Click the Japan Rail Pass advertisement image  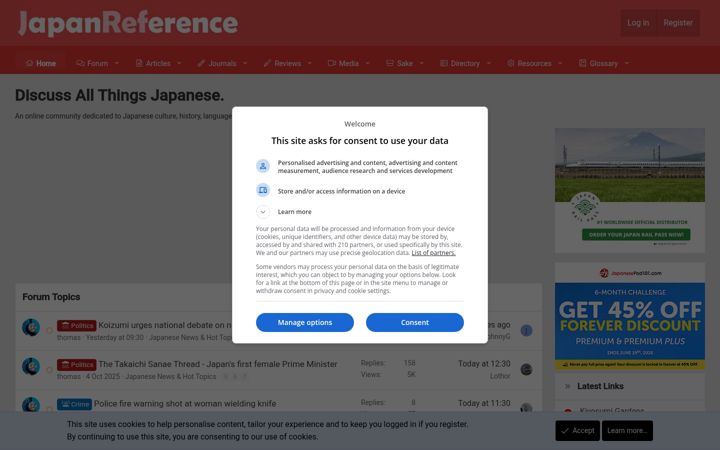coord(630,190)
